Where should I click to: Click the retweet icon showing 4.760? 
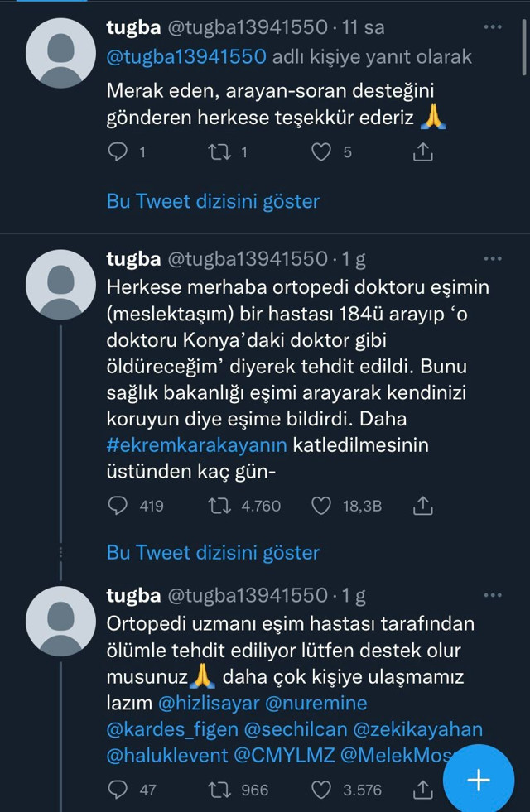221,506
